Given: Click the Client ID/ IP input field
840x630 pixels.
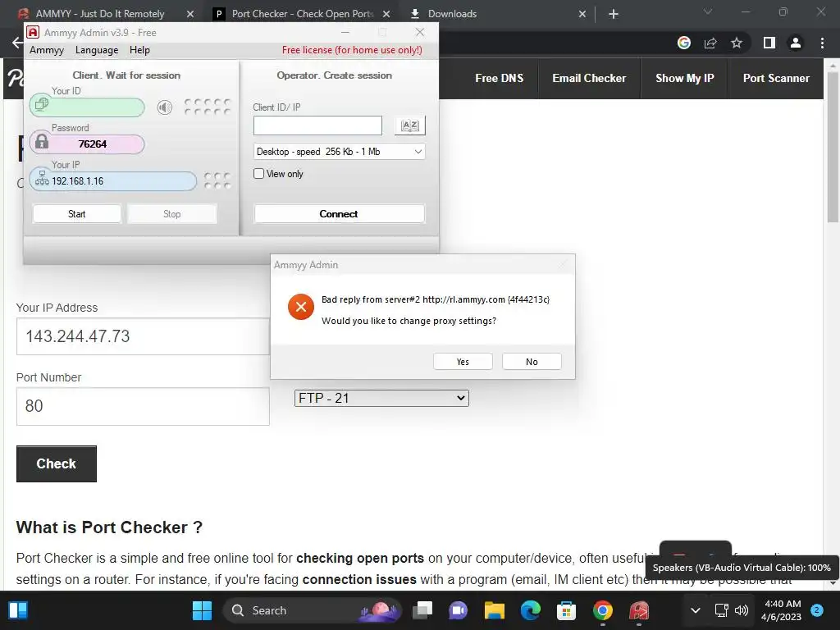Looking at the screenshot, I should tap(317, 126).
